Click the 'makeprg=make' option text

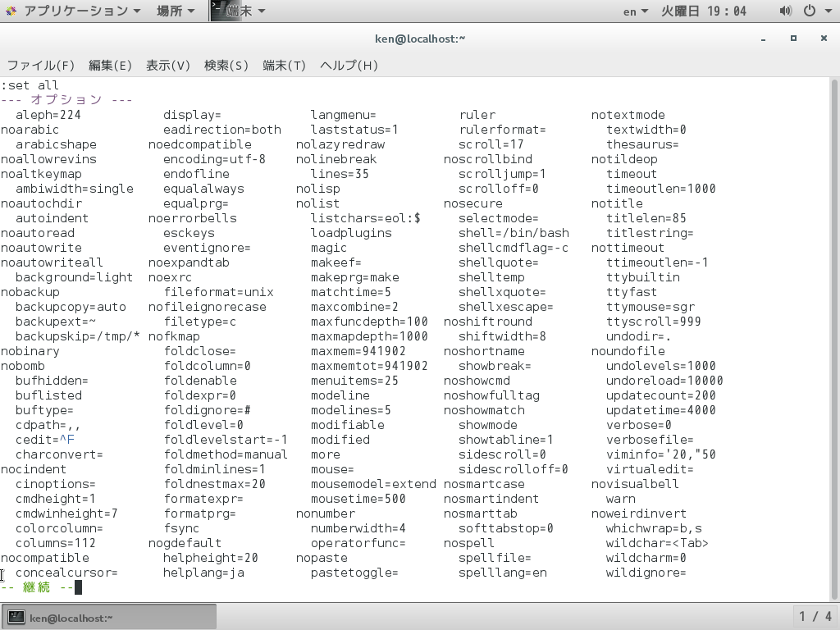pos(354,277)
